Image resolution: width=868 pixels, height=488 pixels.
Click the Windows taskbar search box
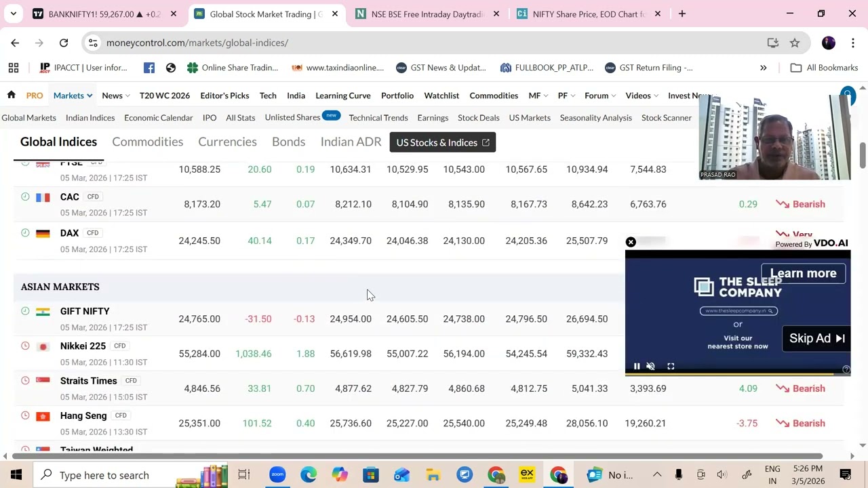click(x=131, y=474)
